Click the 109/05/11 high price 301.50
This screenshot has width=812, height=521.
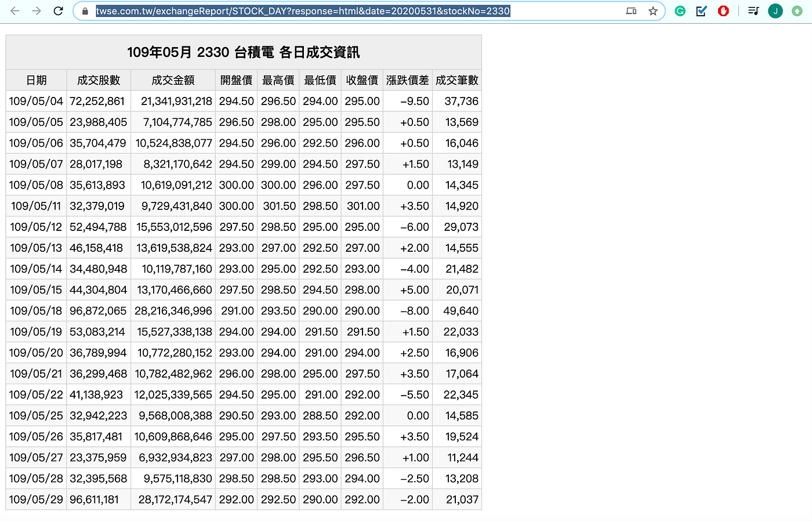[x=280, y=206]
